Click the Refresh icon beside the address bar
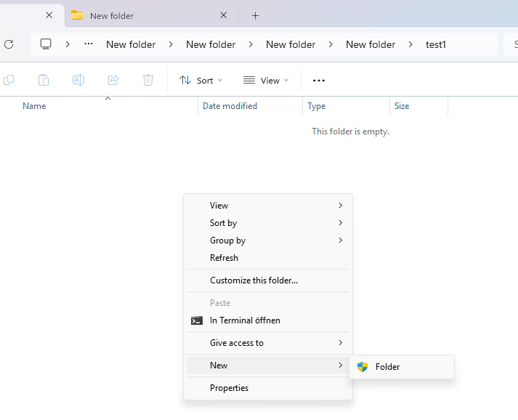 coord(9,44)
